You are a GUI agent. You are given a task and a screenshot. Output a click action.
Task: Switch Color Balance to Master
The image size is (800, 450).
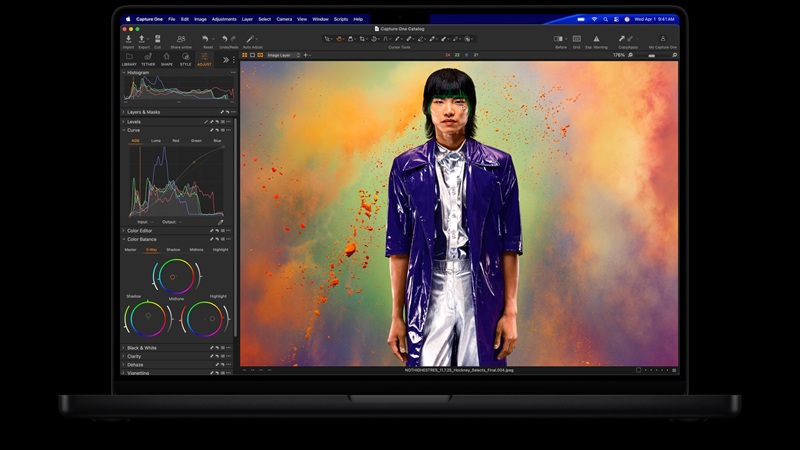click(x=130, y=249)
